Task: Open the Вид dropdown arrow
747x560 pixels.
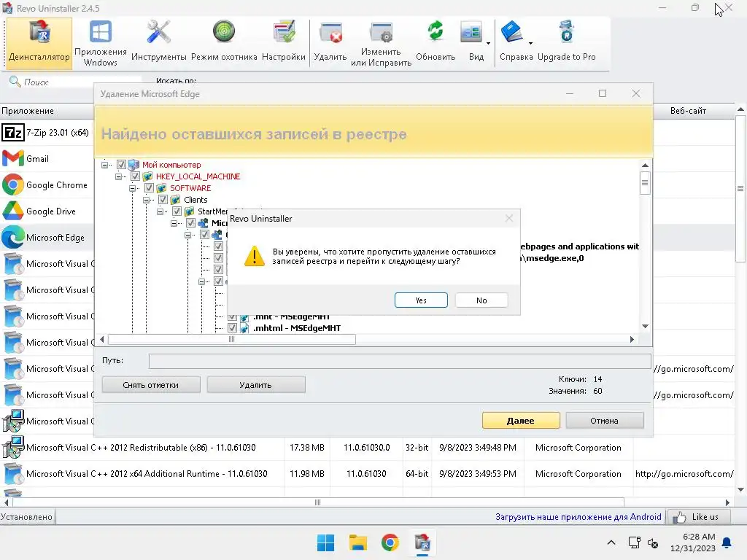Action: coord(488,43)
